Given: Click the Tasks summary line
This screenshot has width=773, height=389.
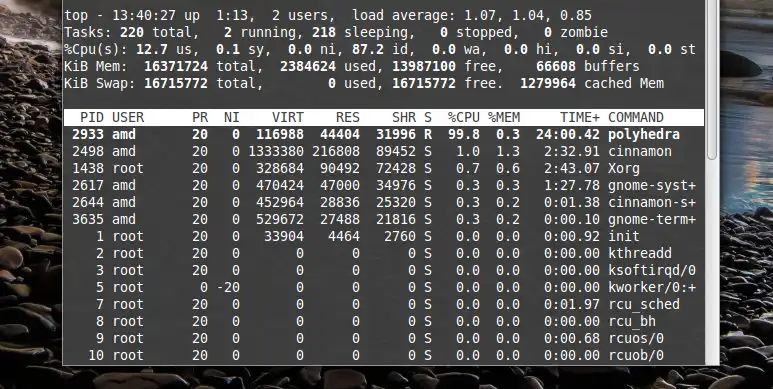Looking at the screenshot, I should [336, 33].
